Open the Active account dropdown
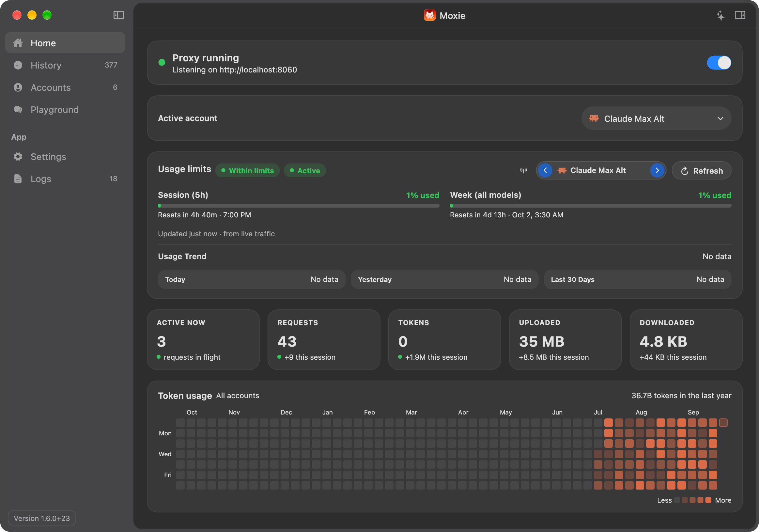 click(x=656, y=118)
